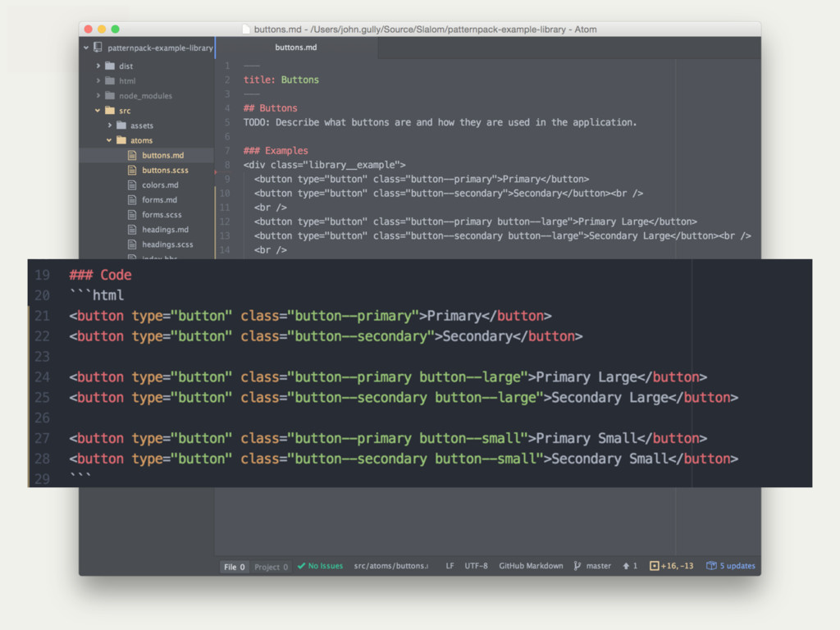Viewport: 840px width, 630px height.
Task: Click the '## Buttons' heading line in editor
Action: click(x=270, y=108)
